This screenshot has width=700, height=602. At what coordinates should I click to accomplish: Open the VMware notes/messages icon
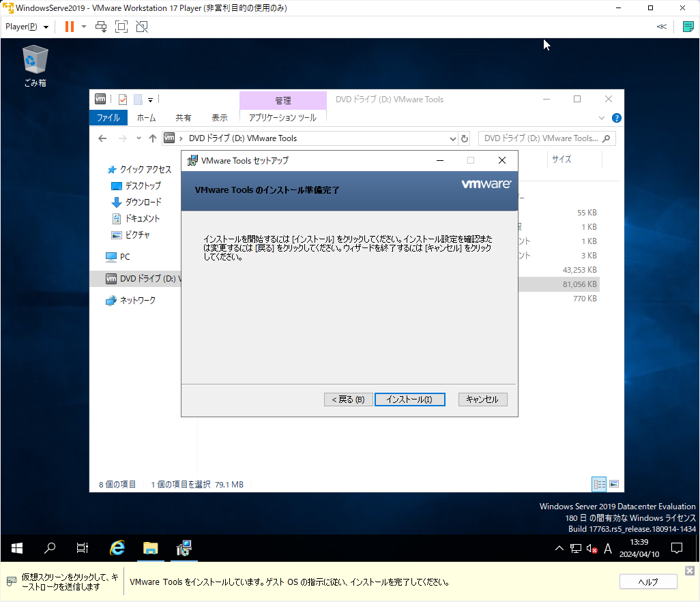[x=688, y=27]
